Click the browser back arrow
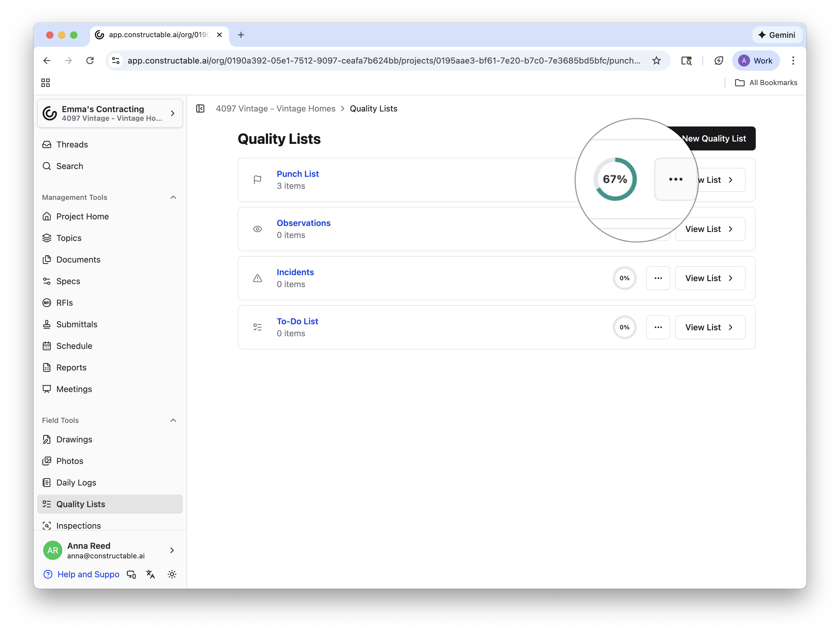This screenshot has width=840, height=633. coord(47,61)
